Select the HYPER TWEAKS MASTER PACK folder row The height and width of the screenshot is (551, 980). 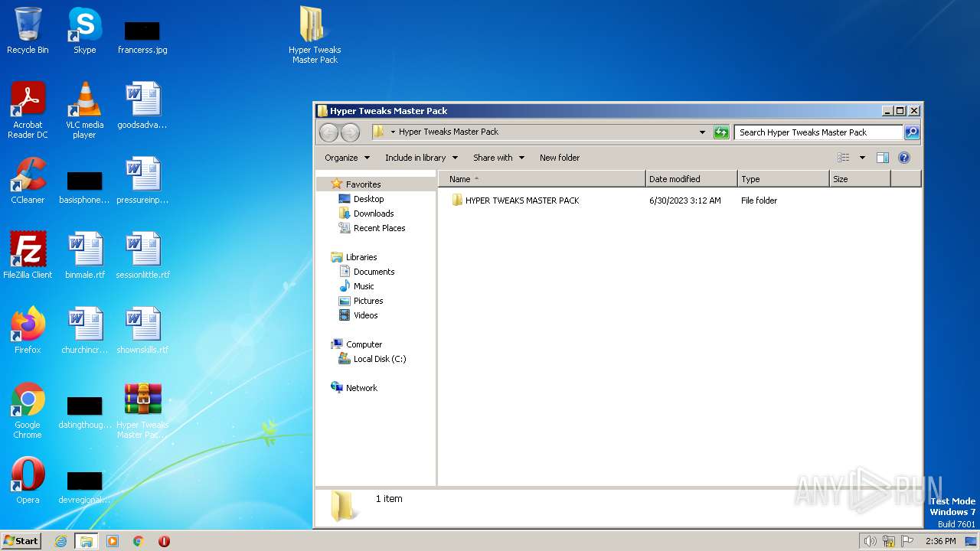click(x=679, y=201)
